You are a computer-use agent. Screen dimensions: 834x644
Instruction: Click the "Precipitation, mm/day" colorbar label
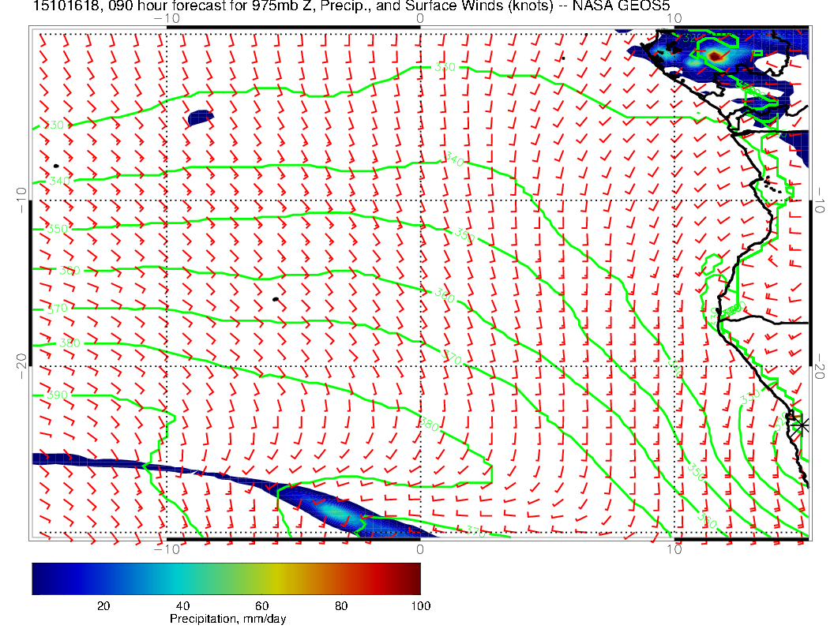click(x=227, y=620)
